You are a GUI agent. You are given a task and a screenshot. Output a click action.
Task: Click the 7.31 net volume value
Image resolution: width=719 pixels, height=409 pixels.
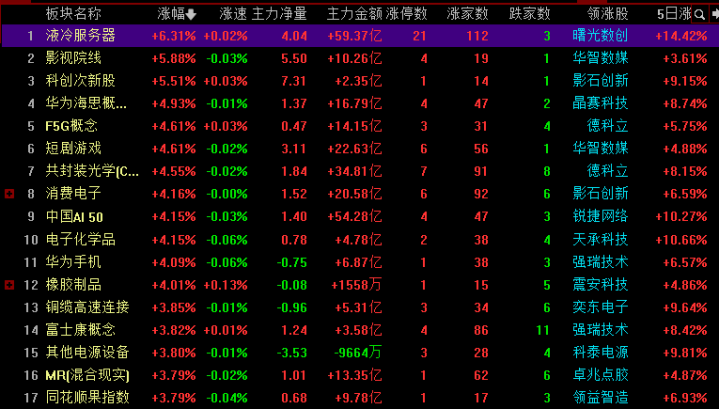pyautogui.click(x=294, y=81)
